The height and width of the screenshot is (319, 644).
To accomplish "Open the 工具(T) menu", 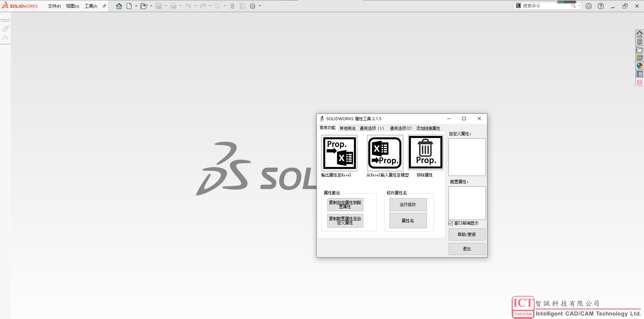I will click(x=91, y=6).
